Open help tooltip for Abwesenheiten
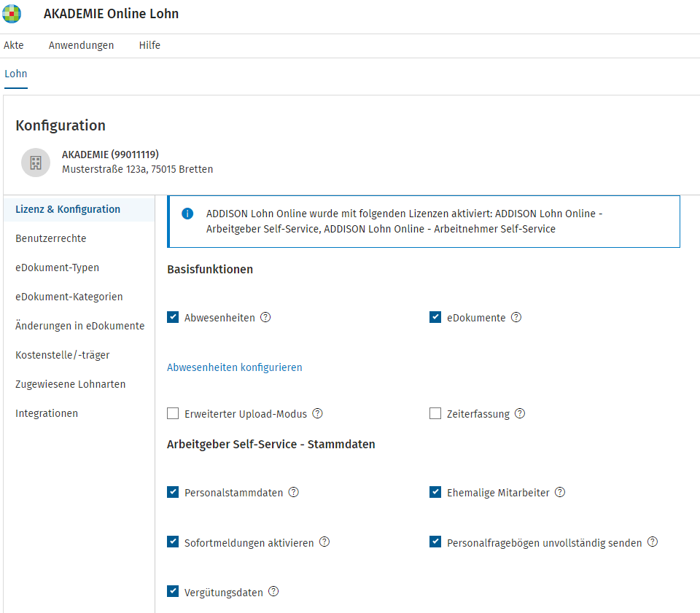This screenshot has height=613, width=700. 265,317
